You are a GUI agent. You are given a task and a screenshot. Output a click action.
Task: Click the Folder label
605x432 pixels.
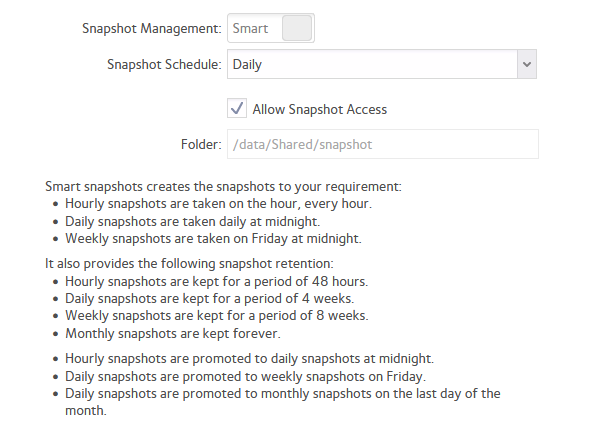[x=201, y=145]
